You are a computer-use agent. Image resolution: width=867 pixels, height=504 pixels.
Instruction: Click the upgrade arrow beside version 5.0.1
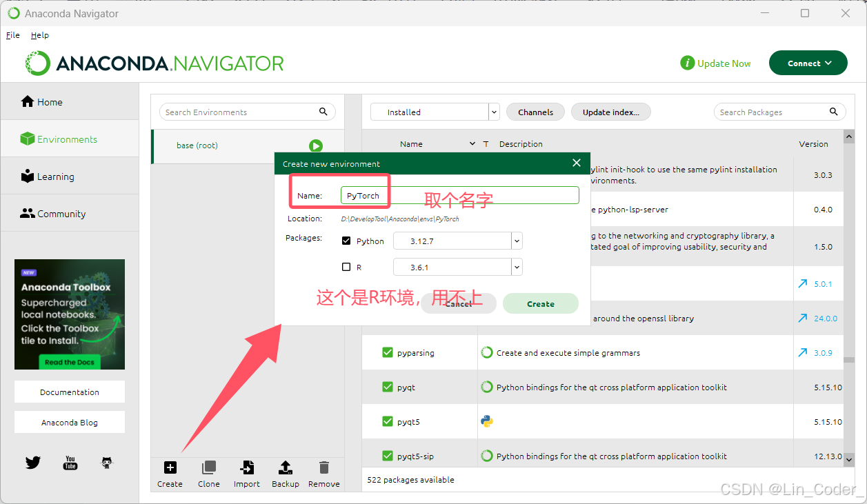coord(803,283)
